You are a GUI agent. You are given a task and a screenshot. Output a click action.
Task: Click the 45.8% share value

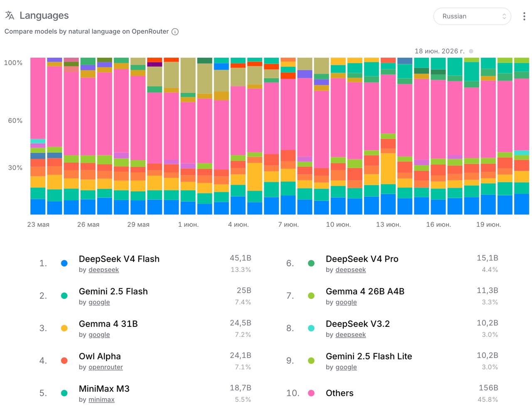point(488,399)
